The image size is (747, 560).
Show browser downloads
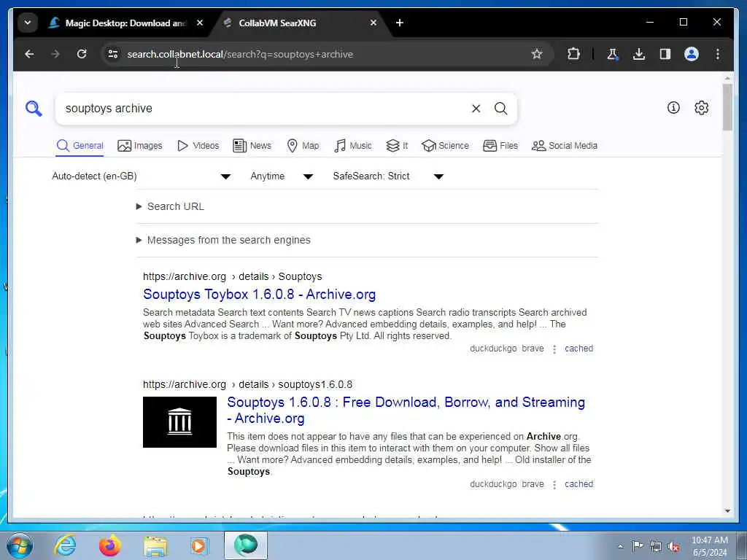(639, 54)
